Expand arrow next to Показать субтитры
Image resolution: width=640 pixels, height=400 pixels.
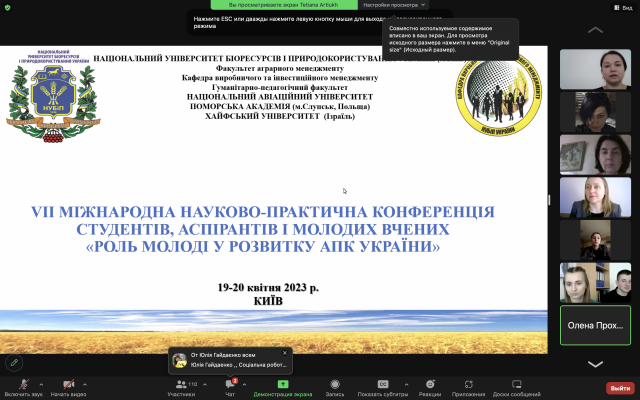pyautogui.click(x=406, y=384)
